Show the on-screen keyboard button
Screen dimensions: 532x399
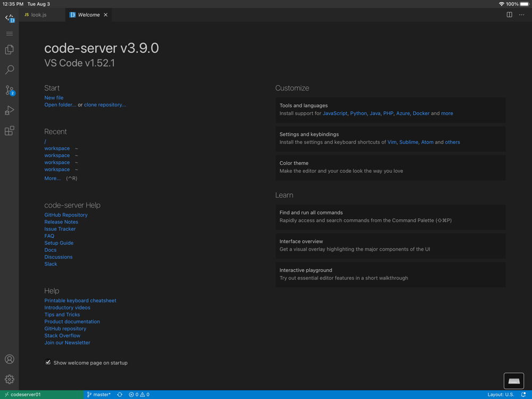pyautogui.click(x=514, y=381)
